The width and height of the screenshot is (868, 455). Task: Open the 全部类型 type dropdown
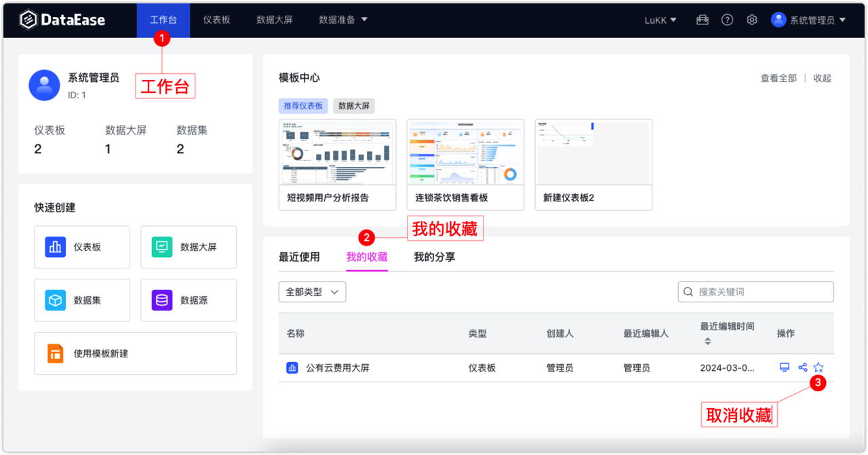pyautogui.click(x=312, y=292)
